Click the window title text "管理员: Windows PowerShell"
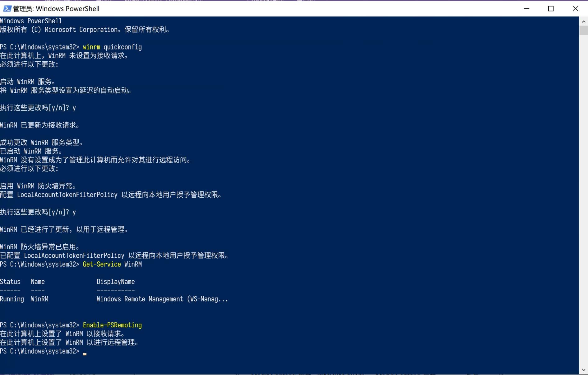 tap(56, 9)
